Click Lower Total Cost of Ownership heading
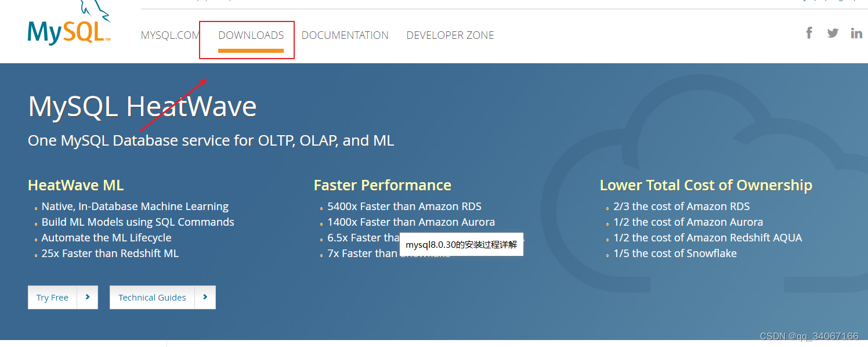The width and height of the screenshot is (868, 347). 706,185
